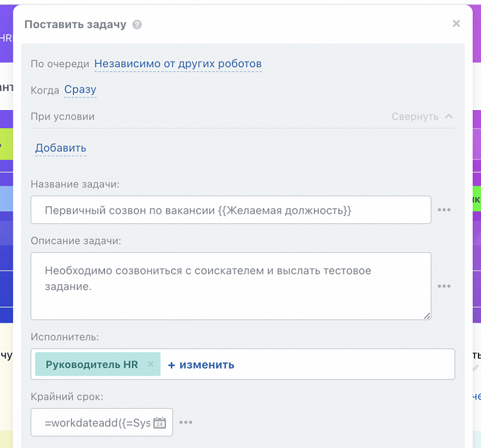Change the Независимо от других роботов setting
The image size is (481, 448).
click(178, 64)
